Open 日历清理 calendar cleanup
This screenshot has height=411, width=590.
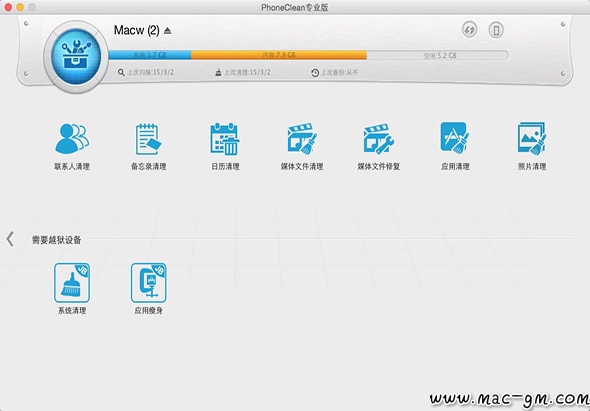[225, 146]
